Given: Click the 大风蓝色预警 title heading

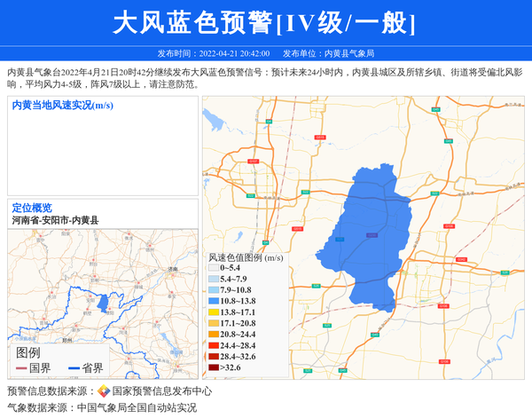Looking at the screenshot, I should coord(263,22).
